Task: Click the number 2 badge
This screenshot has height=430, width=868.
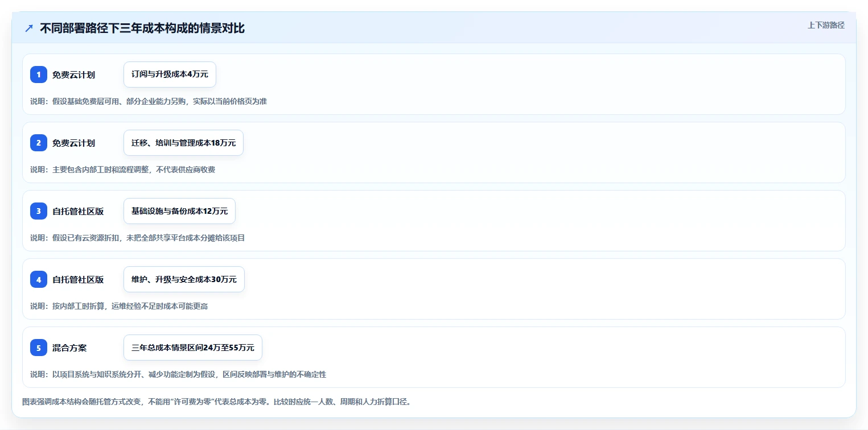Action: 39,143
